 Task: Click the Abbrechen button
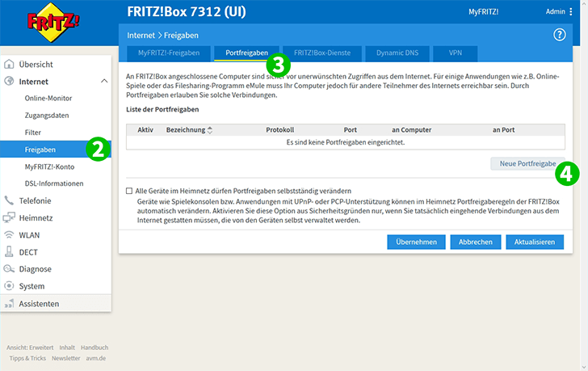(476, 242)
